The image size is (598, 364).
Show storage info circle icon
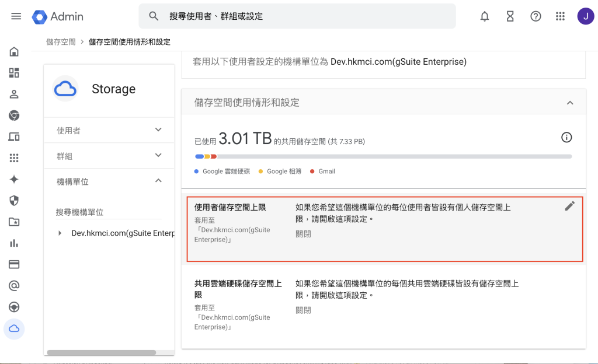(x=566, y=138)
